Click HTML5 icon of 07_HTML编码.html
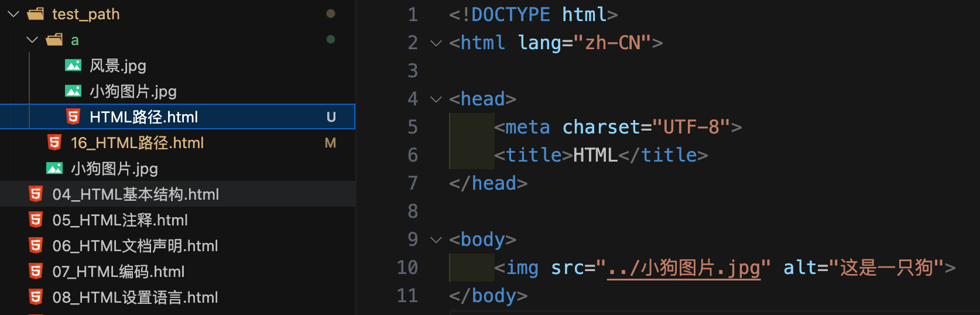The image size is (980, 315). point(36,271)
